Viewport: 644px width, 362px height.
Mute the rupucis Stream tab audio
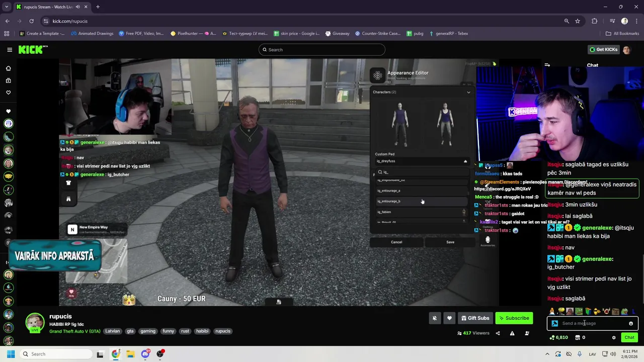click(x=77, y=7)
